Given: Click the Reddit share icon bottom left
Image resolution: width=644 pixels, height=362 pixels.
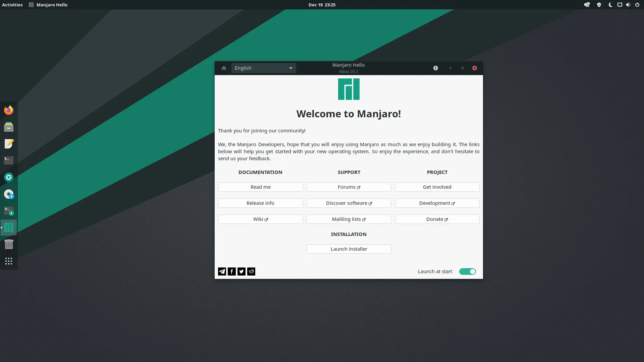Looking at the screenshot, I should pos(251,271).
